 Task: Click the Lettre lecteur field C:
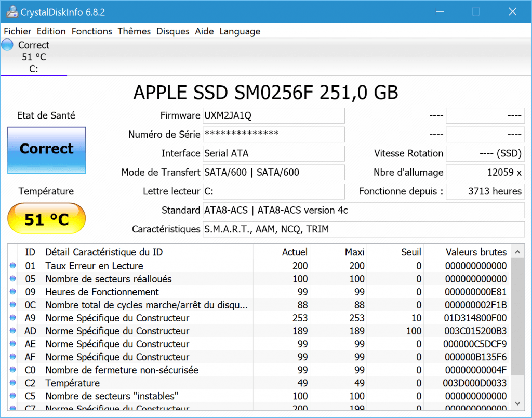(x=273, y=191)
